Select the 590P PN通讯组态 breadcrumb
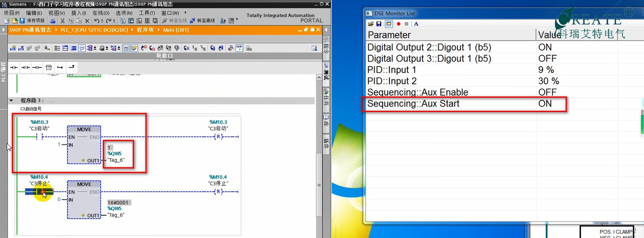644x238 pixels. click(x=30, y=30)
